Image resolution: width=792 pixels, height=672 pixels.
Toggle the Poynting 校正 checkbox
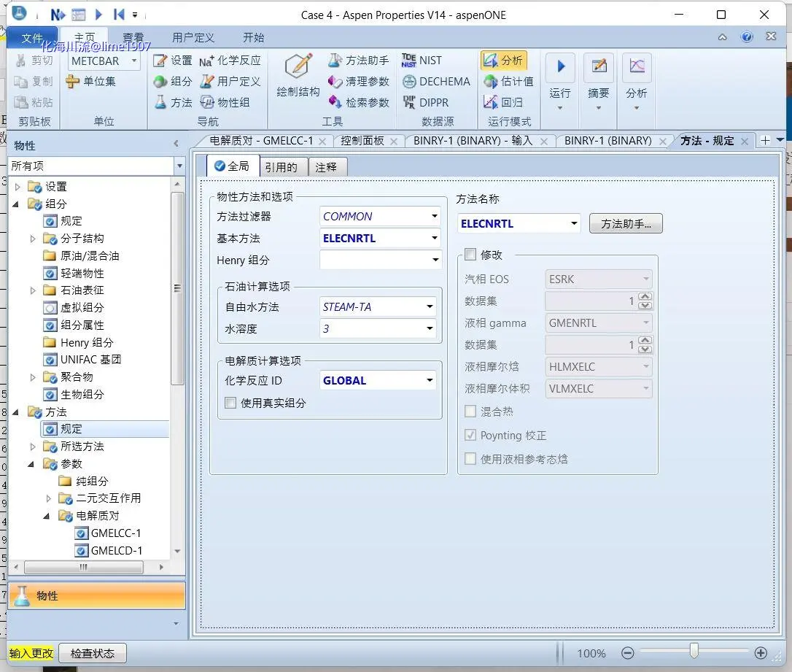(x=470, y=435)
